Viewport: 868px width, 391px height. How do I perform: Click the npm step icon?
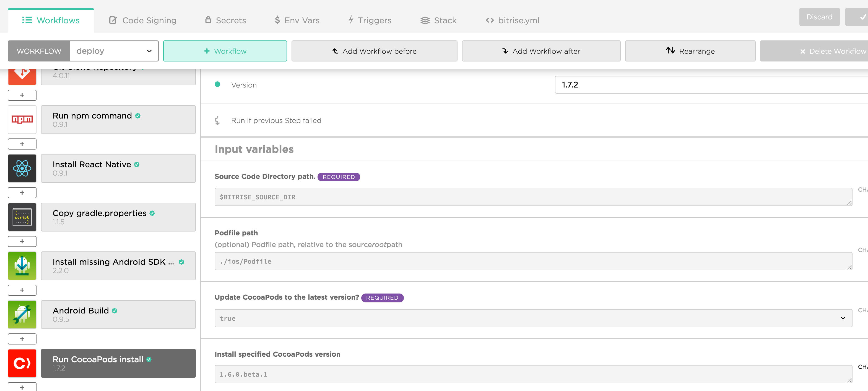[x=22, y=119]
